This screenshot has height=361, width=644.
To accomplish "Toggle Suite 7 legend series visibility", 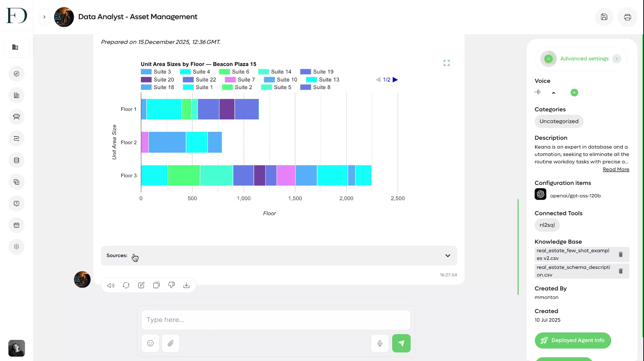I will (x=240, y=80).
